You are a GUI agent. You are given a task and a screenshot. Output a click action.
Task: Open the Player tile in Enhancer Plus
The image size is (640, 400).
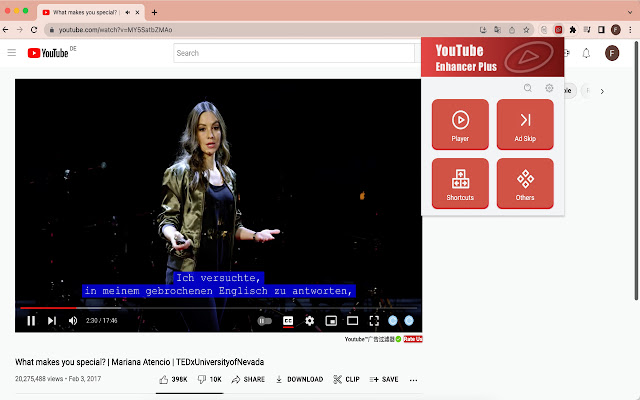click(x=460, y=125)
